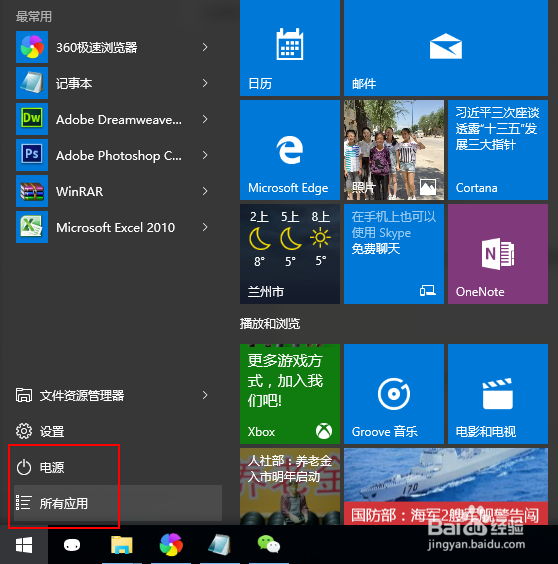
Task: Open the Cortana news tile
Action: pyautogui.click(x=498, y=150)
